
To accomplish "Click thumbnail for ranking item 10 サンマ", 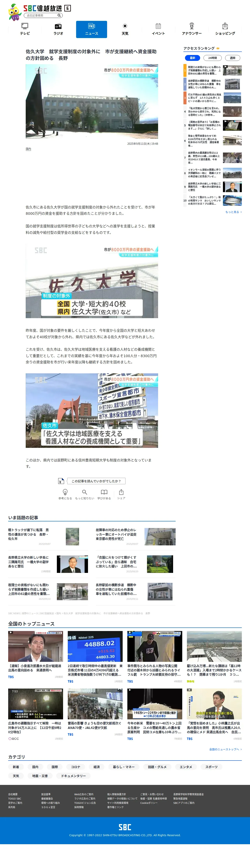I will (232, 201).
